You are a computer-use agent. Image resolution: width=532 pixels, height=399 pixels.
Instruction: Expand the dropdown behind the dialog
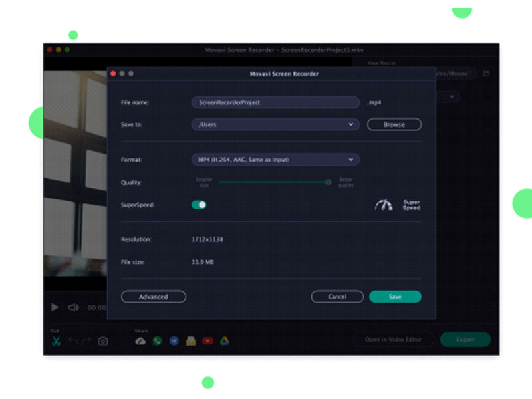[452, 97]
